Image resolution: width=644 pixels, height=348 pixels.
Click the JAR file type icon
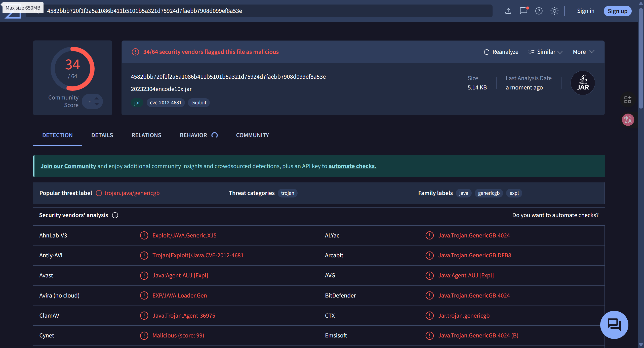point(583,83)
